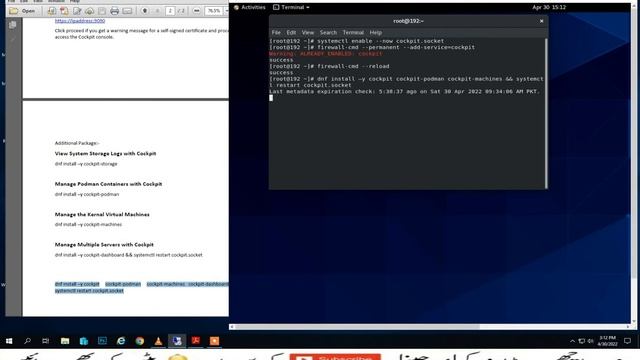Open the notification center icon
This screenshot has width=640, height=360.
[627, 341]
